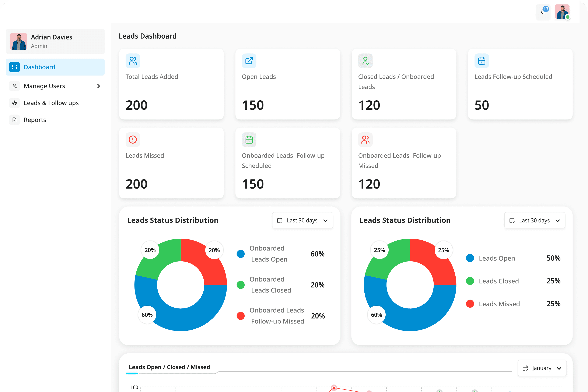Viewport: 588px width, 392px height.
Task: Click the red peak point on line chart
Action: point(334,388)
